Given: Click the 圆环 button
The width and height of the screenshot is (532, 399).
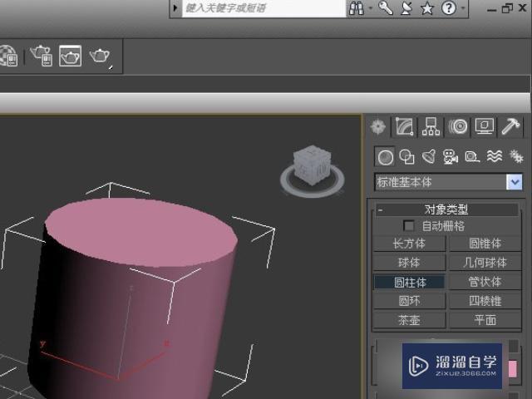Looking at the screenshot, I should 409,301.
